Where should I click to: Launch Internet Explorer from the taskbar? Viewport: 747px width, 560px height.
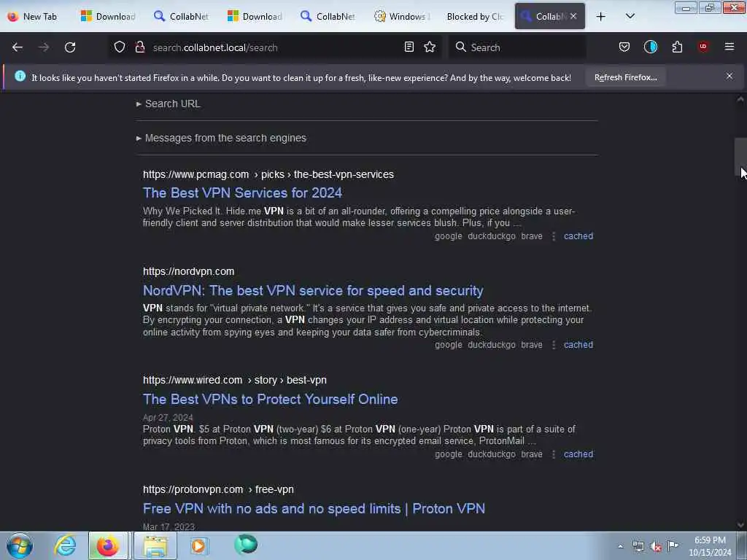click(65, 545)
